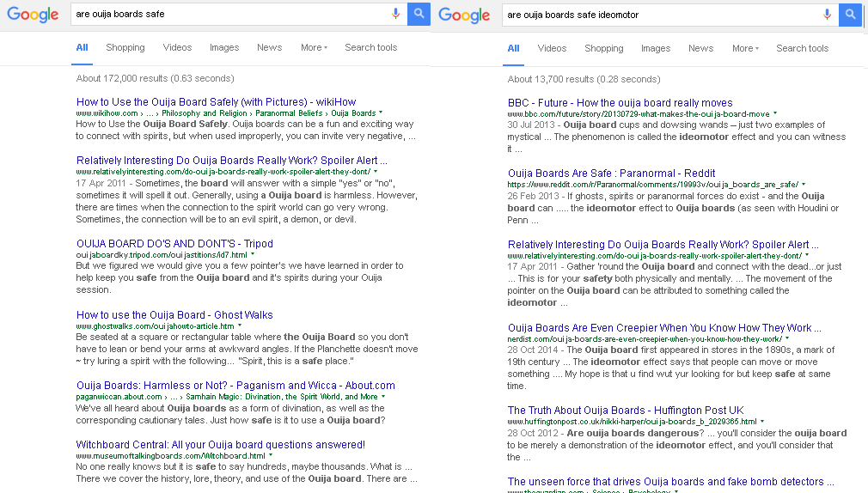Expand dropdown arrow beside ghostwalks.com URL
Screen dimensions: 868x493
click(x=239, y=326)
